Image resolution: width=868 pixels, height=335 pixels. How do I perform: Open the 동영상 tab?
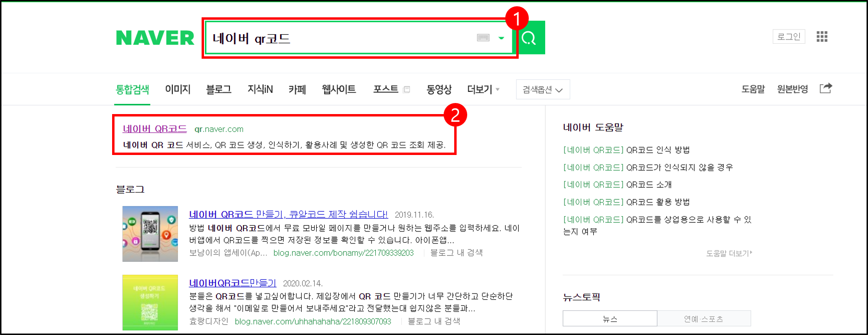click(x=439, y=90)
